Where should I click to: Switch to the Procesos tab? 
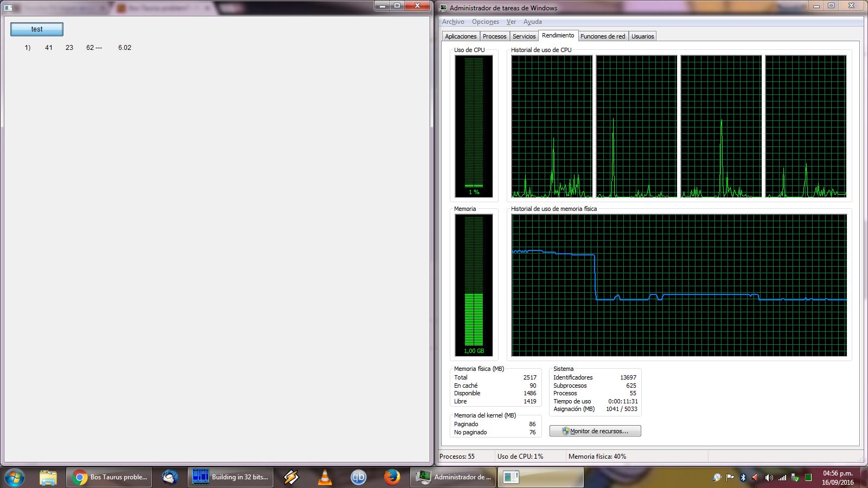494,36
